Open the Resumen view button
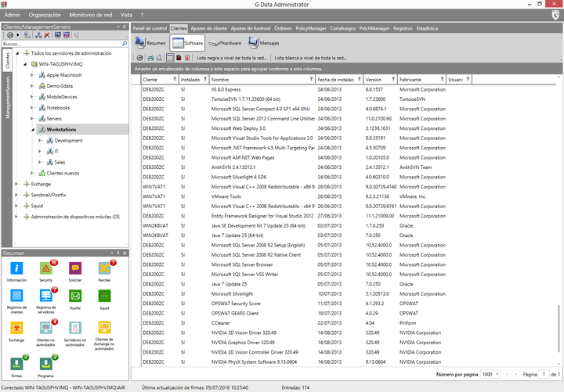Viewport: 564px width, 392px height. point(150,43)
